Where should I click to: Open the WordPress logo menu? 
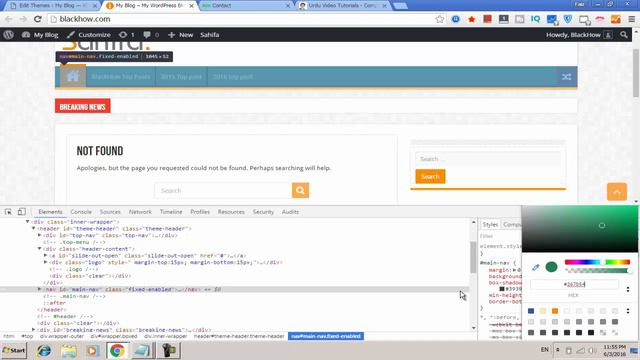click(x=9, y=35)
